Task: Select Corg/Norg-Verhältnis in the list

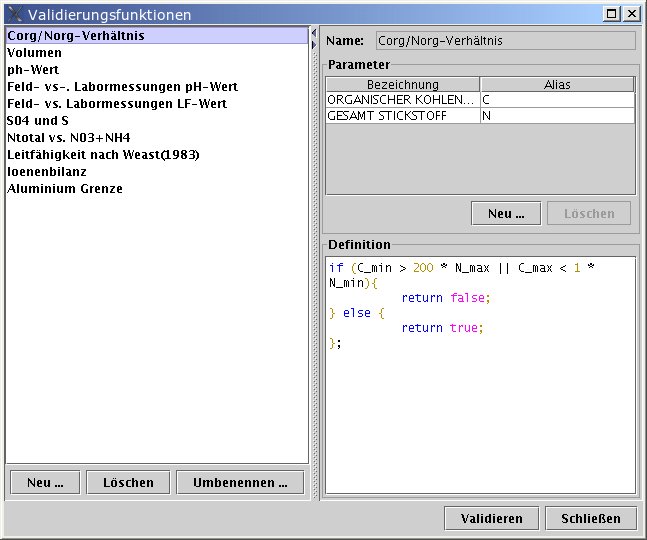Action: (157, 35)
